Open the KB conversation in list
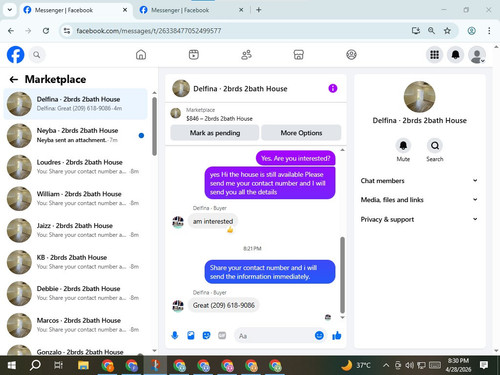 coord(75,262)
